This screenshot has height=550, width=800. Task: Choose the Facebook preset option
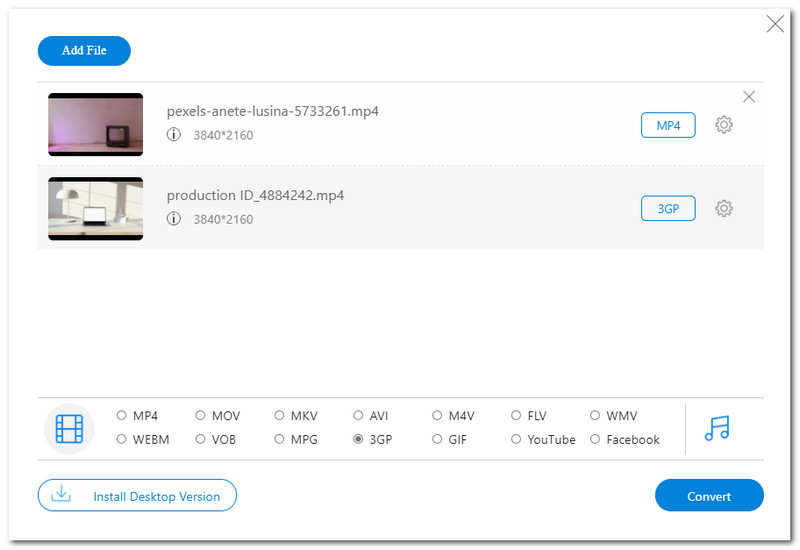tap(596, 440)
